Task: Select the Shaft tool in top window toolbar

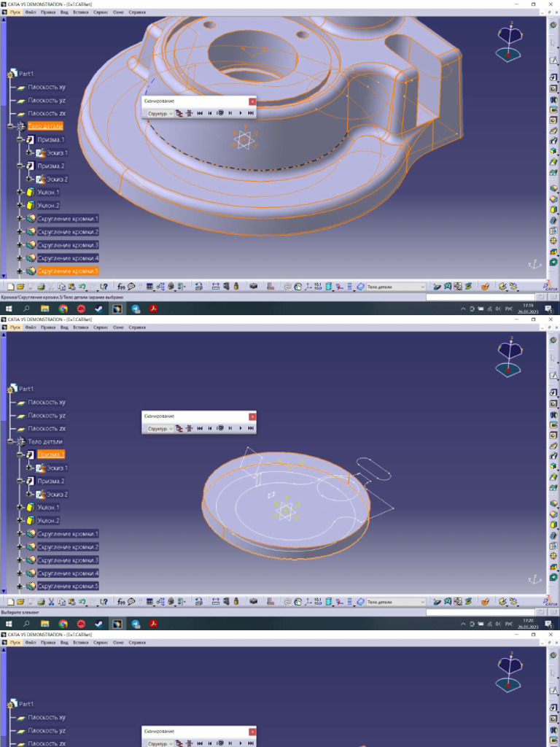Action: click(x=553, y=100)
